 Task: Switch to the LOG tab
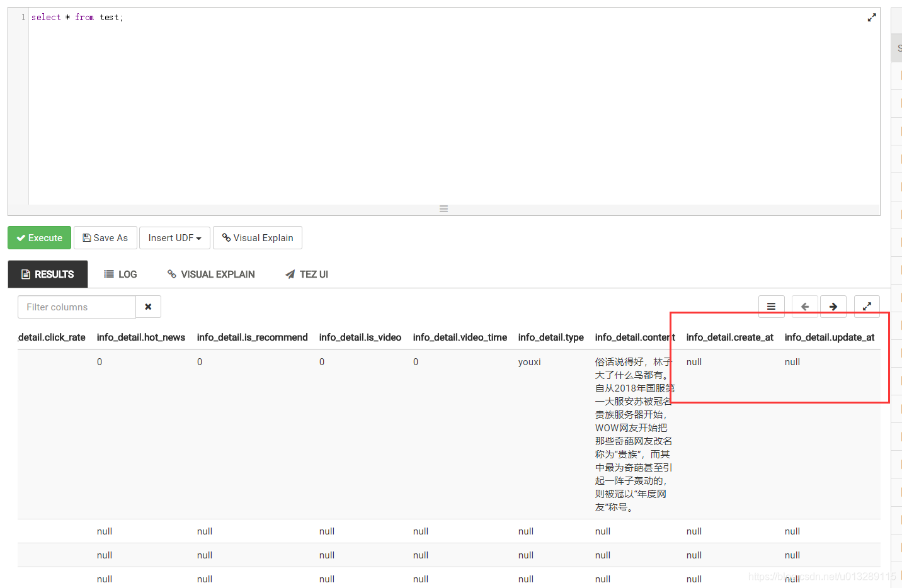click(120, 274)
